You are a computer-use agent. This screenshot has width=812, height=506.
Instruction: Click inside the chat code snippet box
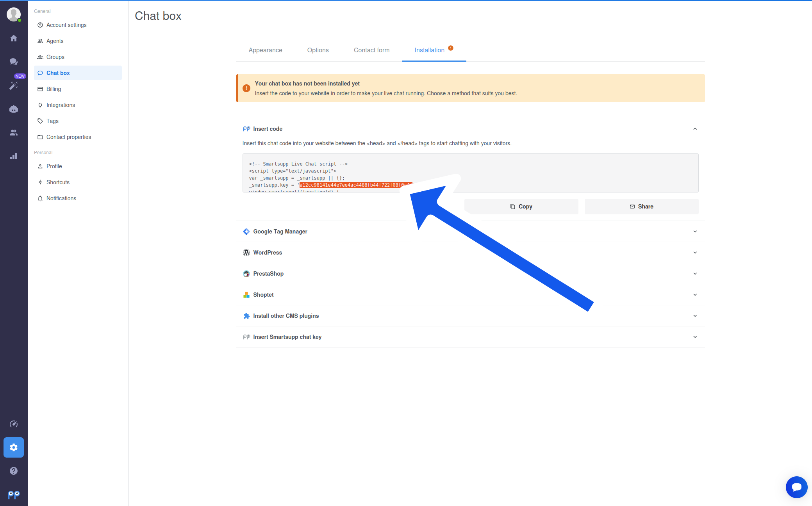[x=470, y=173]
